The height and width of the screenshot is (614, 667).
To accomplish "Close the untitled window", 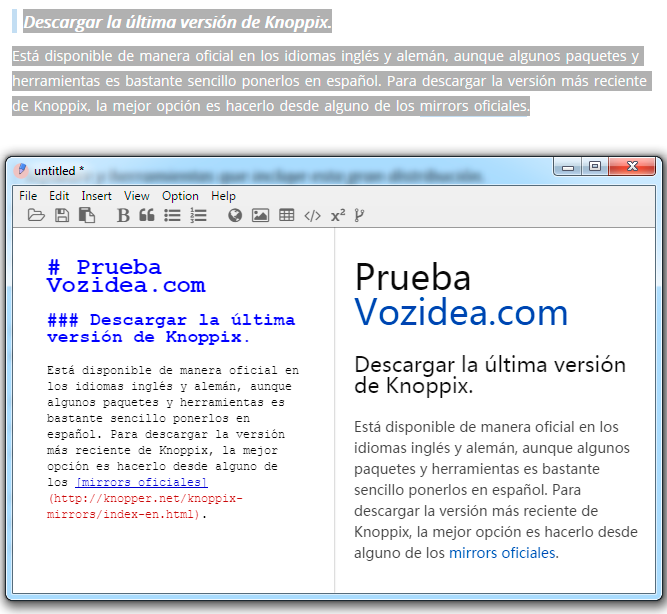I will click(632, 166).
